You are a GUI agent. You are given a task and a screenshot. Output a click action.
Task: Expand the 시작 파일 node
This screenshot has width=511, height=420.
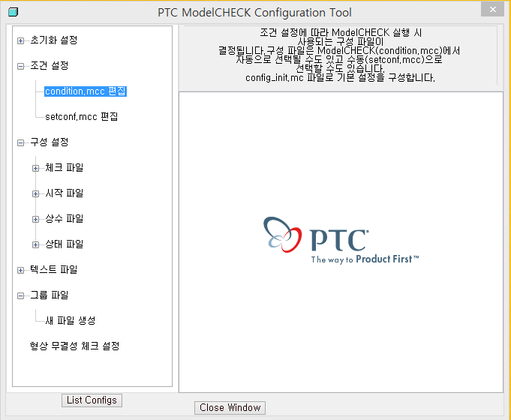pos(35,193)
